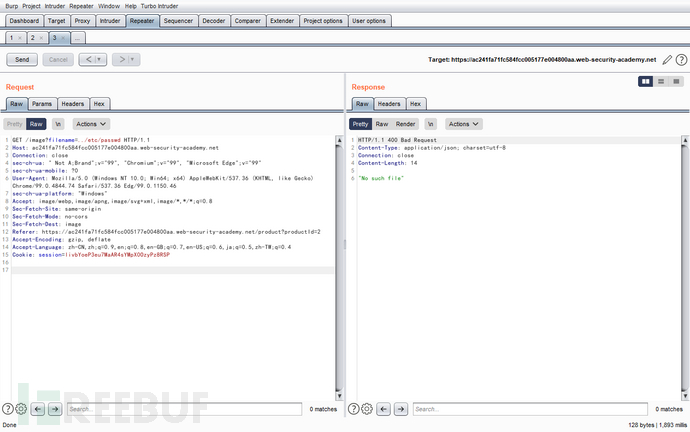The image size is (690, 432).
Task: Open the Window menu
Action: pos(109,6)
